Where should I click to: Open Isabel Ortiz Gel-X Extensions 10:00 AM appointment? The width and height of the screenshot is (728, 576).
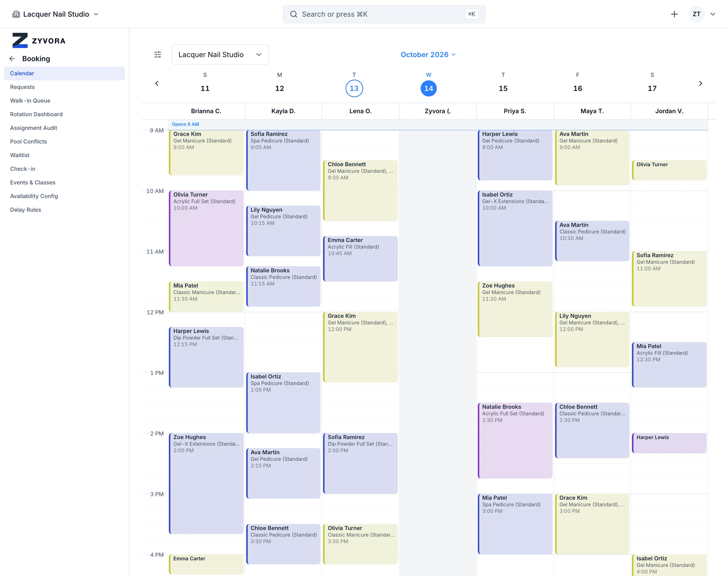(x=515, y=229)
